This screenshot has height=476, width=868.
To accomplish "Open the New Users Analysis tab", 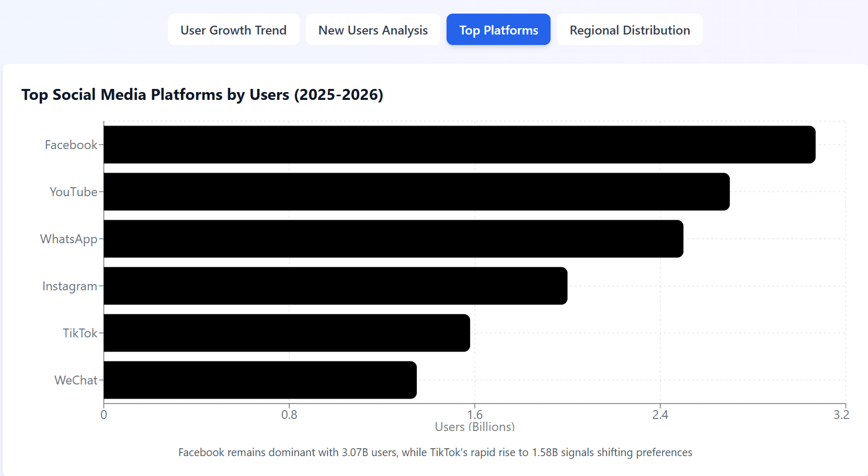I will tap(373, 30).
